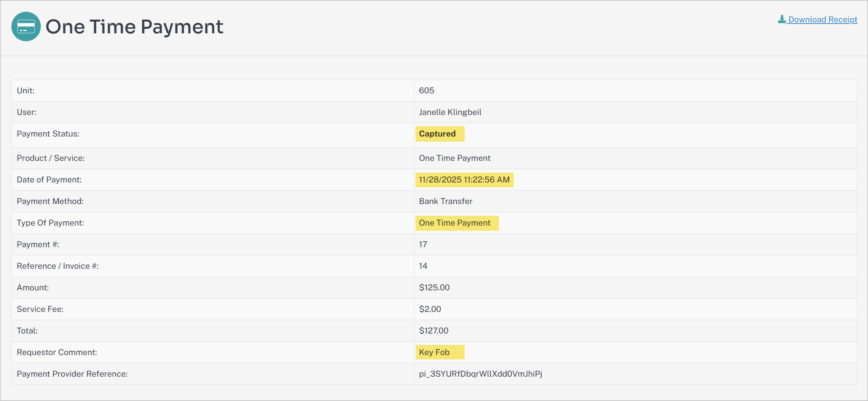Select the One Time Payment heading
The height and width of the screenshot is (401, 868).
click(x=134, y=27)
